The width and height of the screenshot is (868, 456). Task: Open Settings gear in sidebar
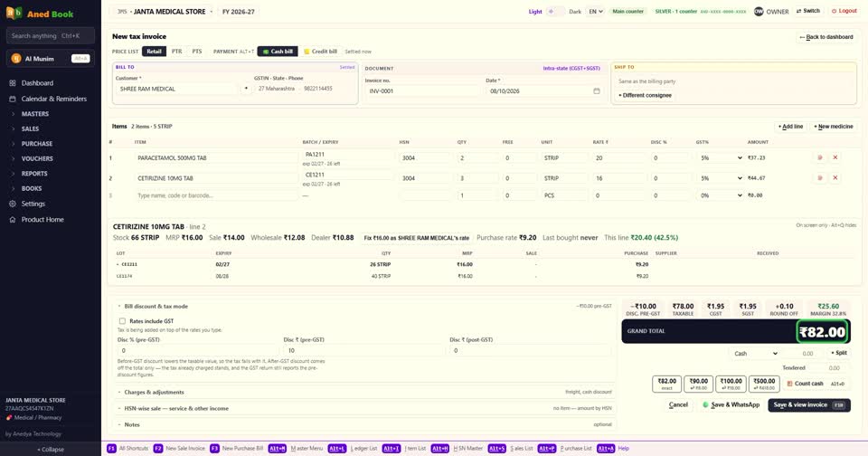pyautogui.click(x=12, y=204)
